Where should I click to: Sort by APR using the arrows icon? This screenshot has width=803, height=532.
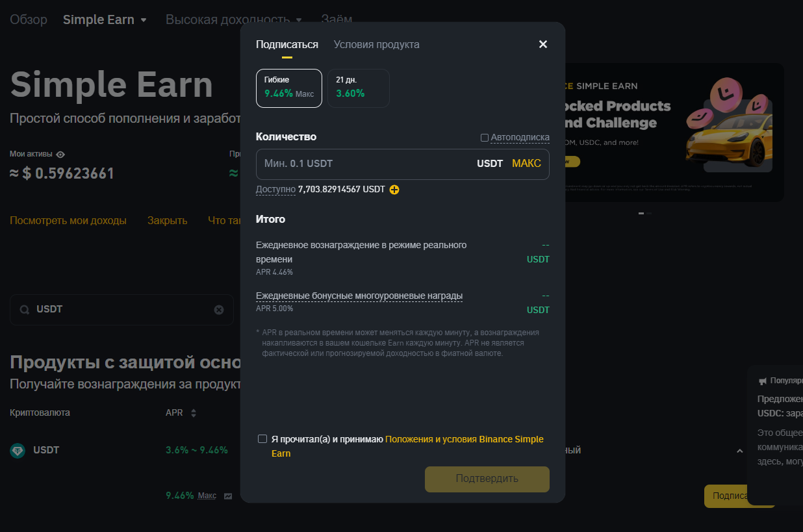(x=193, y=413)
